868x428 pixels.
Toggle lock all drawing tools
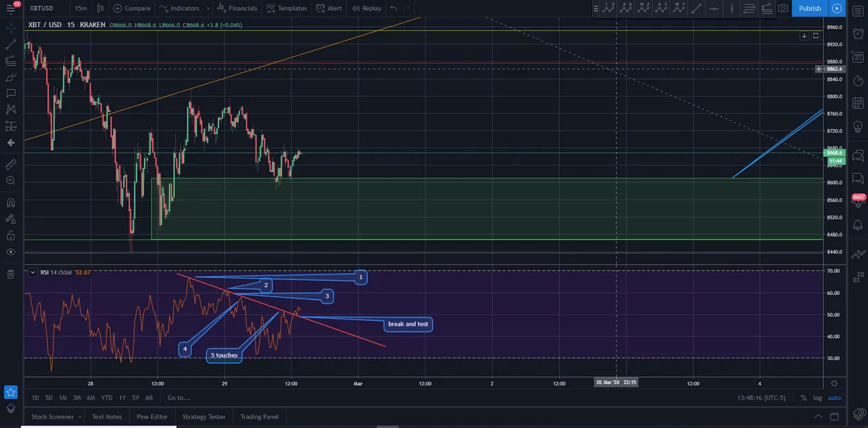coord(11,235)
